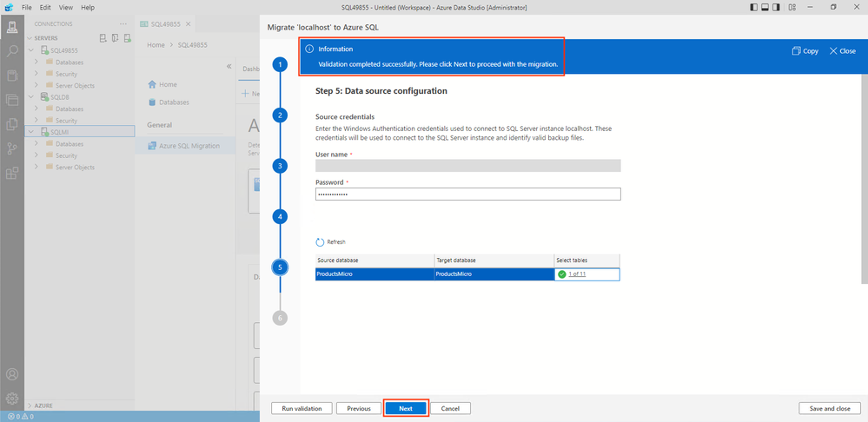Click the New Connection icon in Servers header
Image resolution: width=868 pixels, height=422 pixels.
[103, 38]
